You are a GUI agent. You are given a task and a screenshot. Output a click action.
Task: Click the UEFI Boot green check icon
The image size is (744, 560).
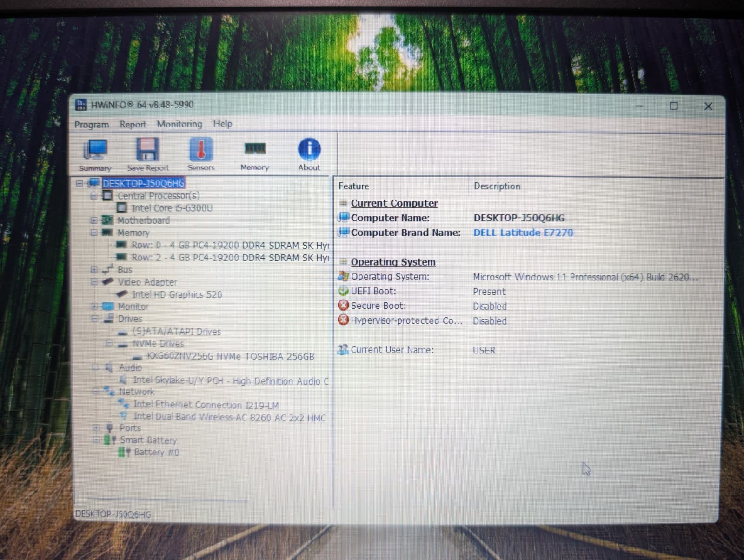tap(343, 291)
